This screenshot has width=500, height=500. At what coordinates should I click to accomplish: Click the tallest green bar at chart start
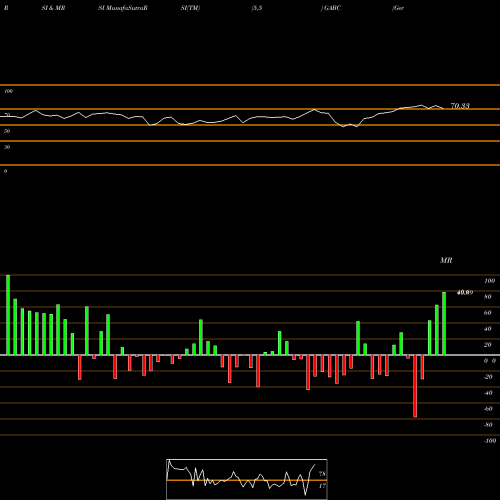click(8, 315)
